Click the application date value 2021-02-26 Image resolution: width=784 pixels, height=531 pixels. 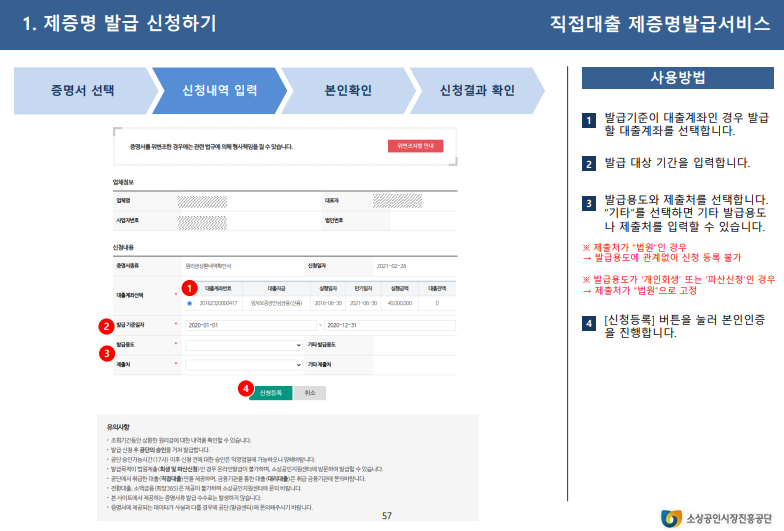tap(392, 266)
